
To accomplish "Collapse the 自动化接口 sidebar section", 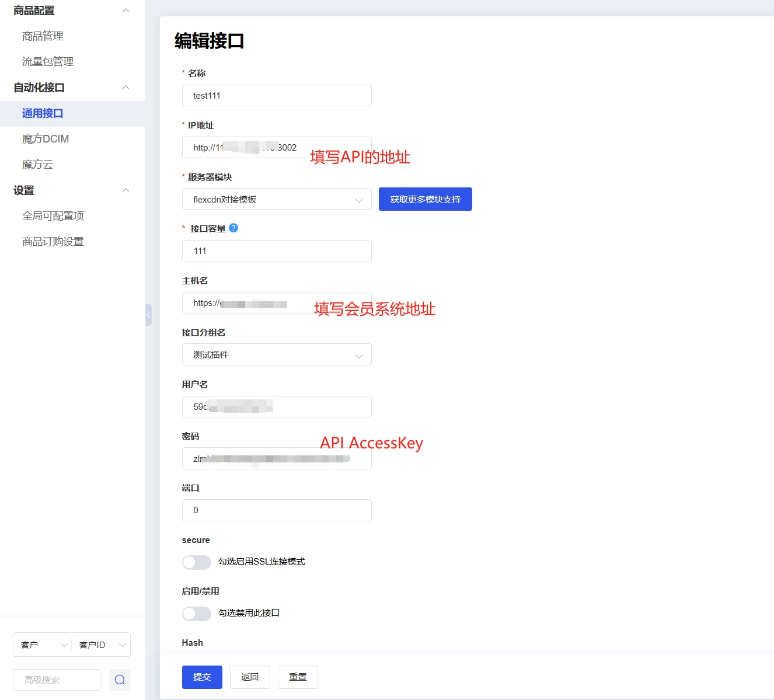I will [125, 87].
